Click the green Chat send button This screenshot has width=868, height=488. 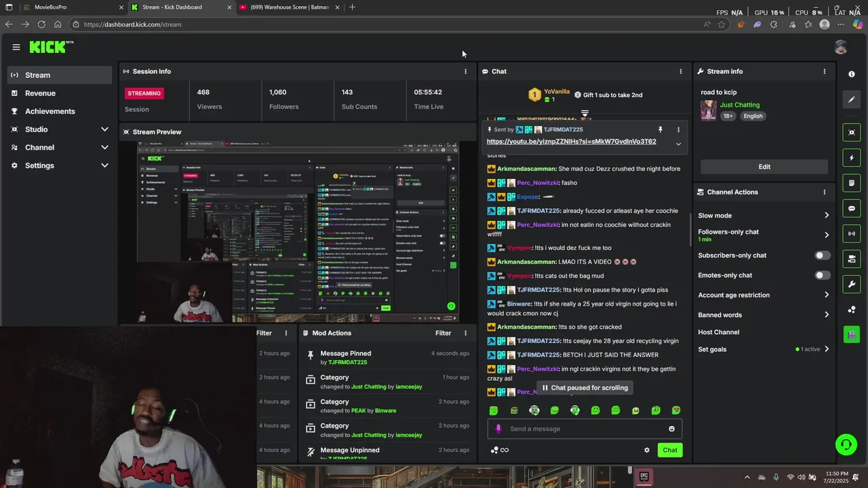(x=670, y=450)
